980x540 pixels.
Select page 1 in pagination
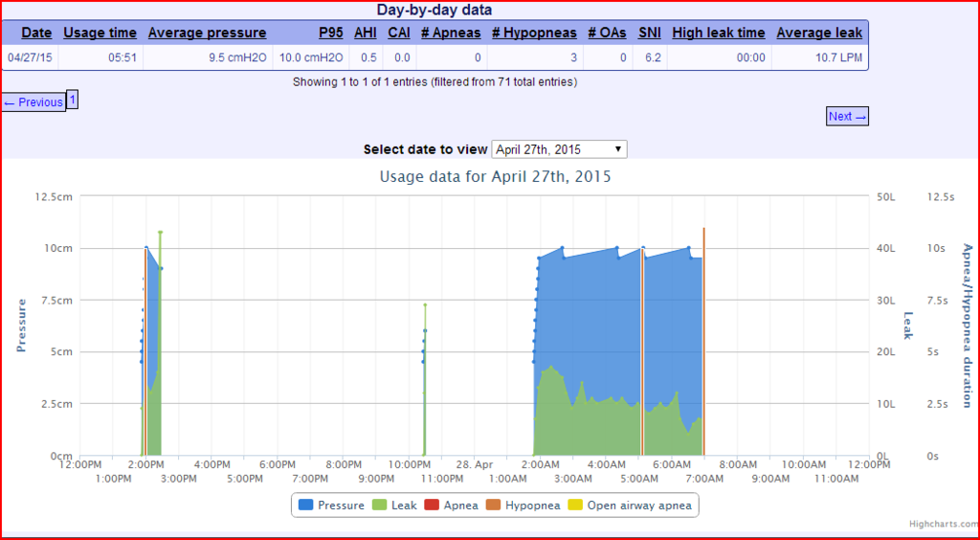coord(73,99)
